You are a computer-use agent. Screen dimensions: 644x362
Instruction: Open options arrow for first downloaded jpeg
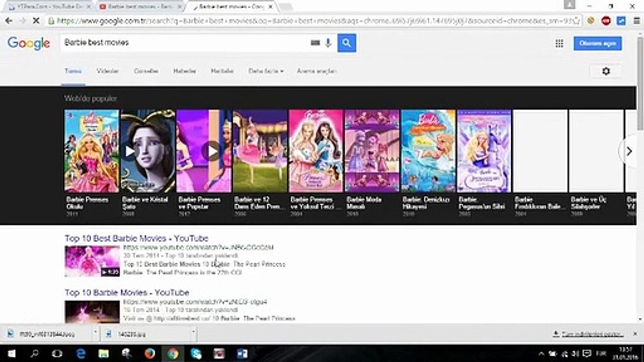pyautogui.click(x=95, y=333)
